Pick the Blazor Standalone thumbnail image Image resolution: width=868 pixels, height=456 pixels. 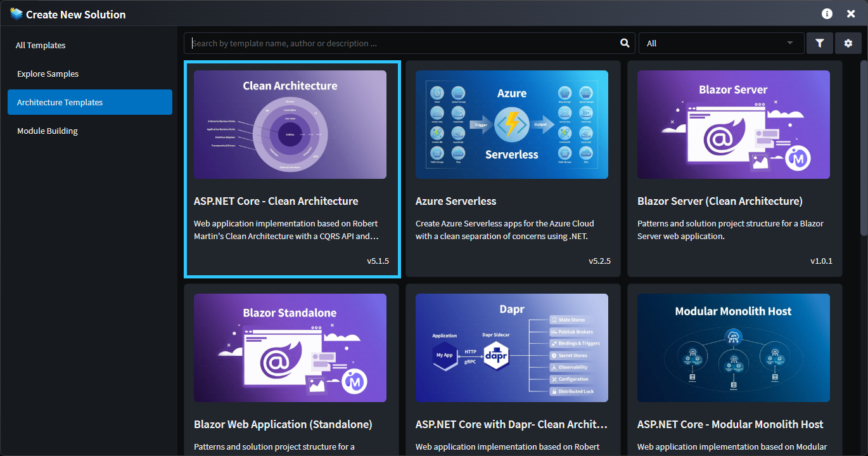290,348
